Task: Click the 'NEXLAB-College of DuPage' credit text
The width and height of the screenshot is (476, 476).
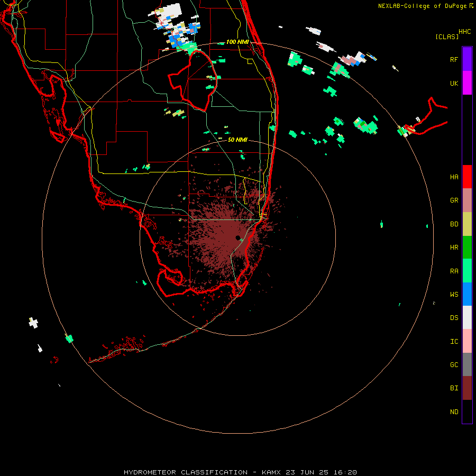Action: coord(423,6)
